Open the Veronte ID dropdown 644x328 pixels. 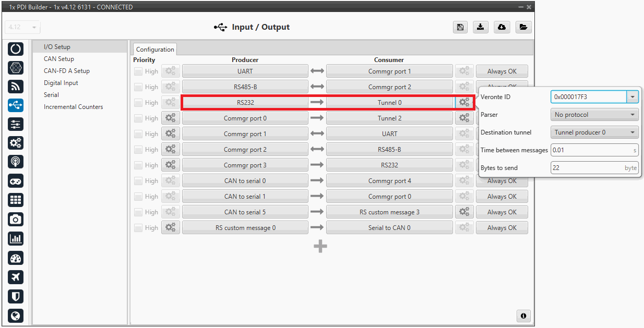(x=633, y=97)
